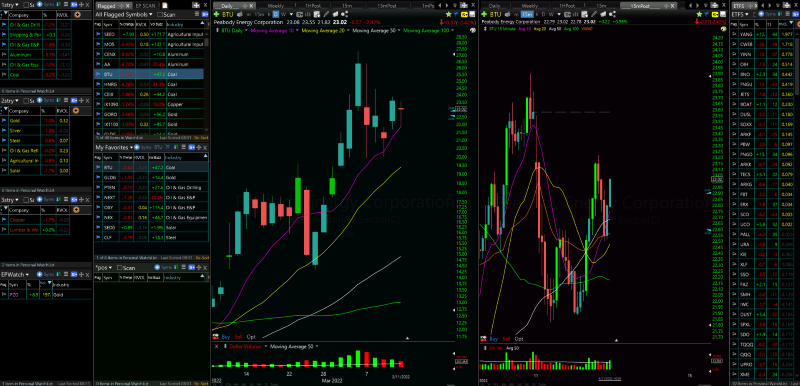Viewport: 800px width, 386px height.
Task: Enable the Scan checkbox next to All Flagged Symbols
Action: click(160, 15)
